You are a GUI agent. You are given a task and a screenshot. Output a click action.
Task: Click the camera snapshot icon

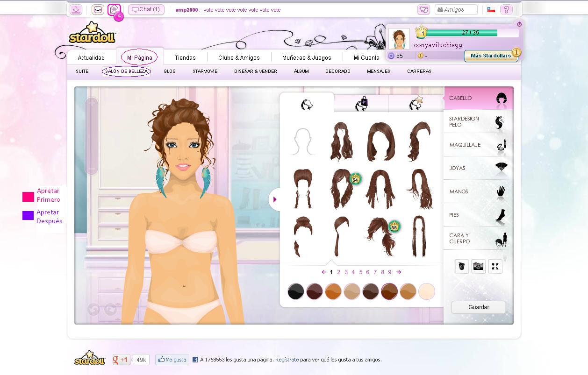pos(478,266)
